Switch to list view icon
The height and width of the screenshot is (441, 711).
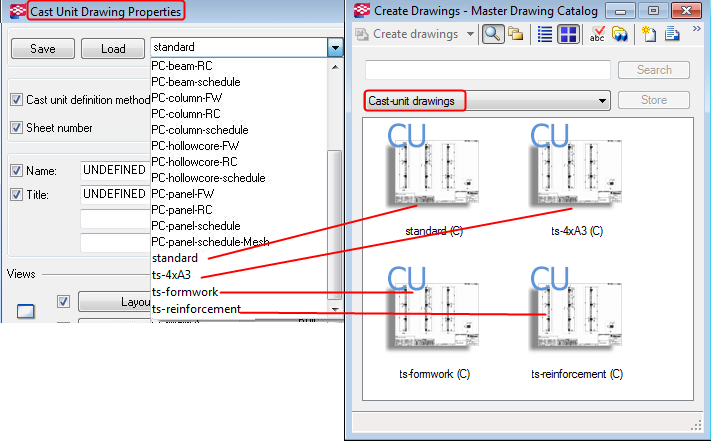545,34
